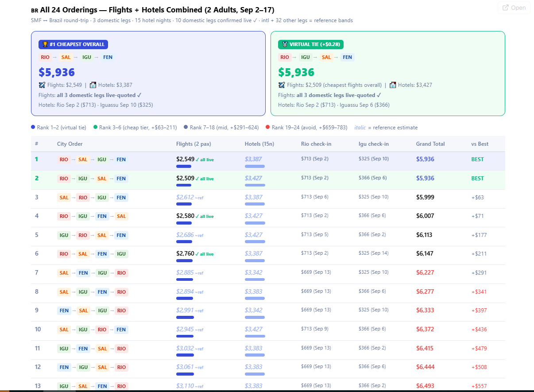Click the Igu check-in column header
The image size is (534, 392).
pos(374,144)
